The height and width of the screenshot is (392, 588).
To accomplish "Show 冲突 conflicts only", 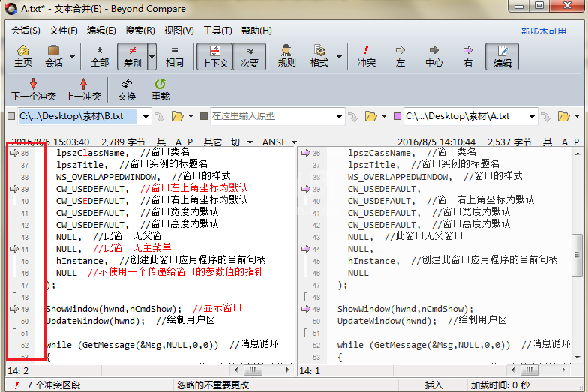I will pyautogui.click(x=366, y=56).
